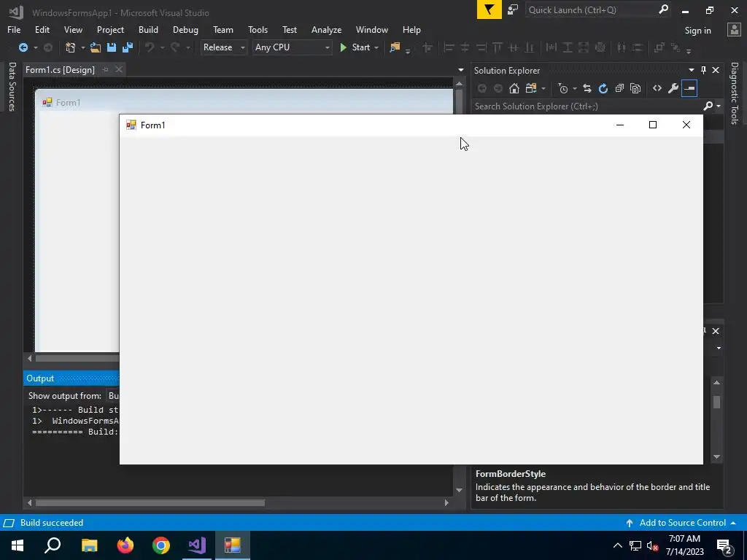The width and height of the screenshot is (747, 560).
Task: Select the Form1.cs [Design] tab
Action: 60,69
